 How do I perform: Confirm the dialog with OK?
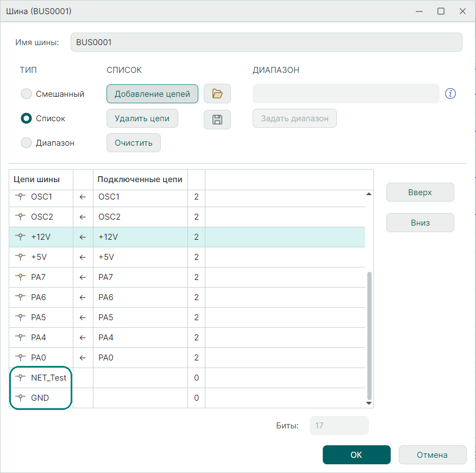click(356, 455)
